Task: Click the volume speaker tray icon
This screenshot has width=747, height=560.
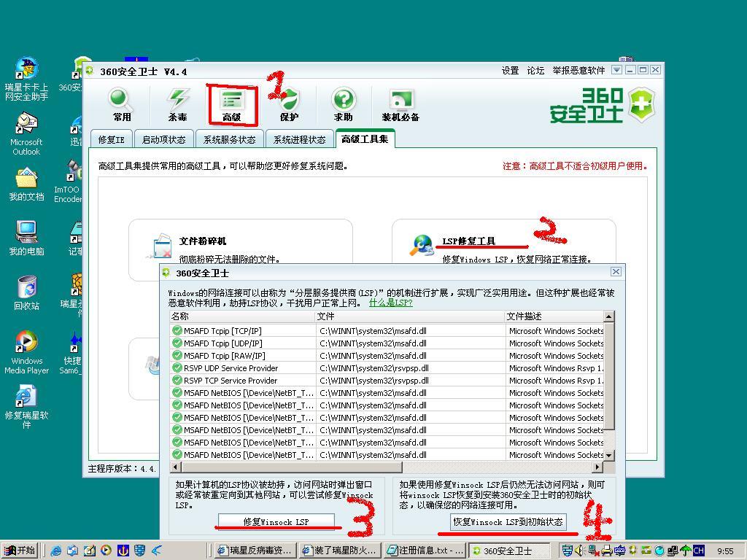Action: pyautogui.click(x=579, y=551)
